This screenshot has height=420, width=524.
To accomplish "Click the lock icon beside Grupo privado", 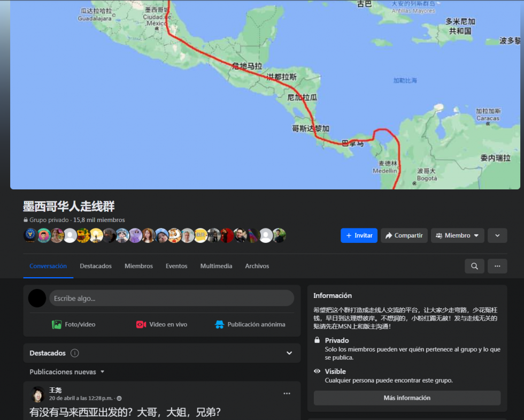I will pyautogui.click(x=26, y=220).
